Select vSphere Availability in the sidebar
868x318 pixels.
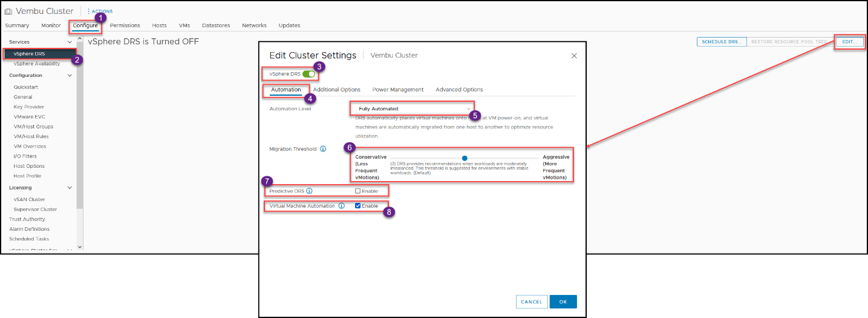click(x=36, y=64)
